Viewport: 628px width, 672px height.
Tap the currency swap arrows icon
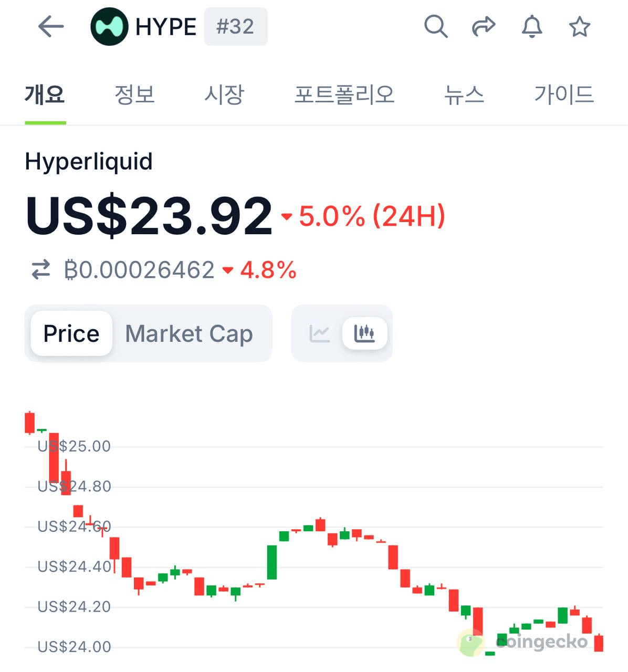40,270
